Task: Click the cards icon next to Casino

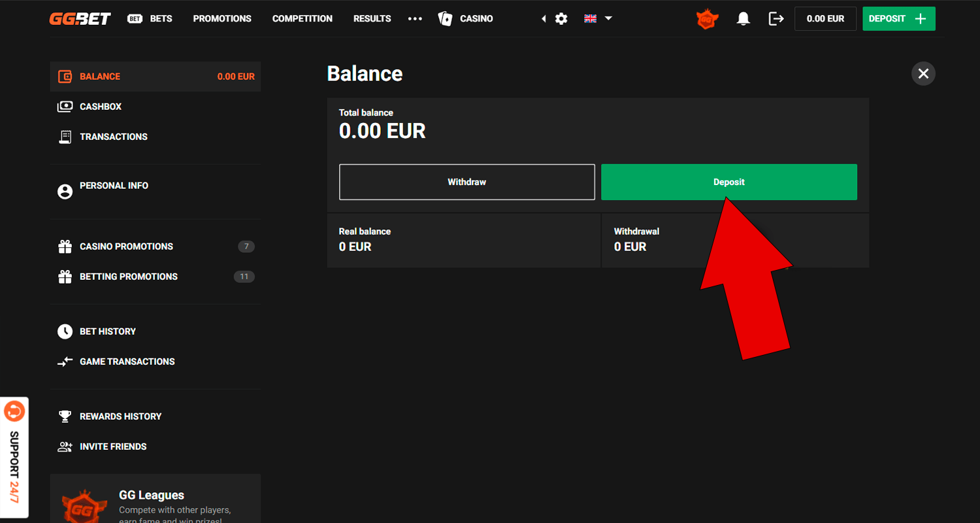Action: [x=446, y=18]
